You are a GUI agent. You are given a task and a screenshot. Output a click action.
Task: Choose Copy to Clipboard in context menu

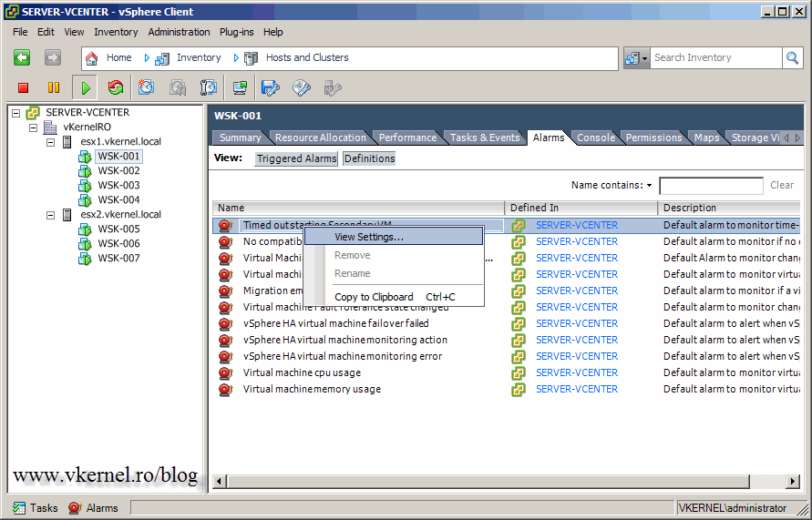[x=394, y=297]
